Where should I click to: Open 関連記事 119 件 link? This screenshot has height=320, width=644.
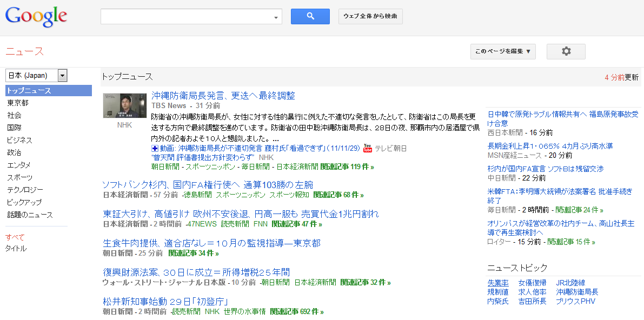[x=347, y=167]
